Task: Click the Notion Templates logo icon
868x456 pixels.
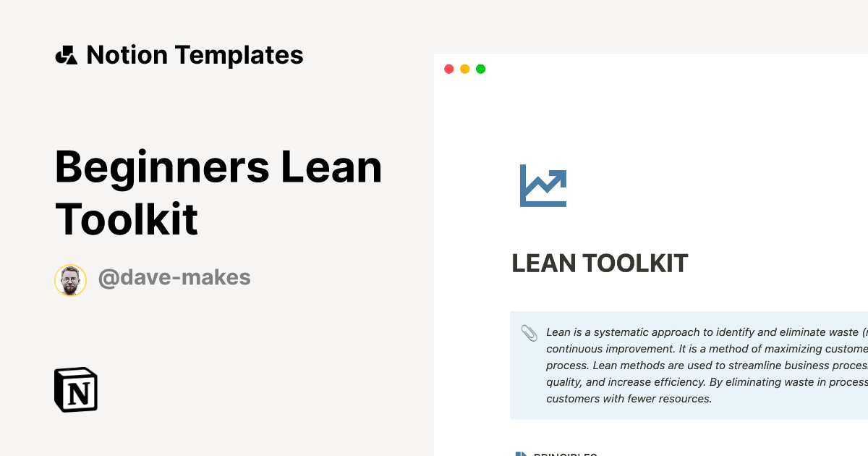Action: click(66, 54)
